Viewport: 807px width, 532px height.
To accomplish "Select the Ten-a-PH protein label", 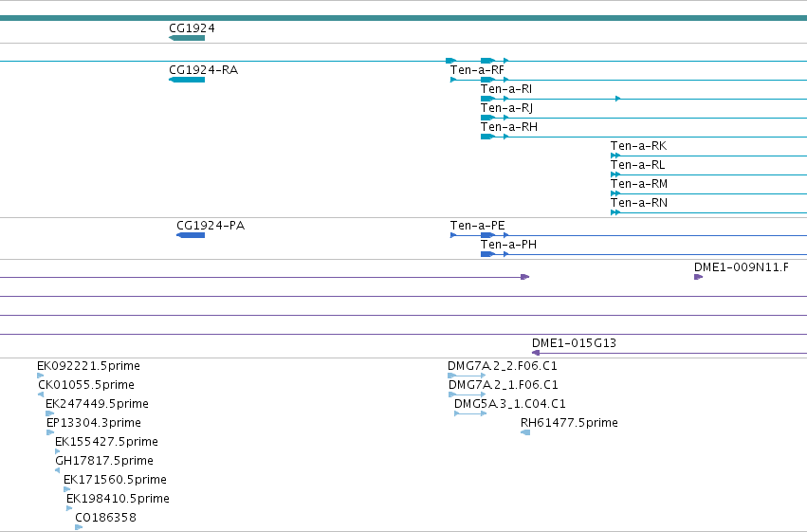I will 508,245.
